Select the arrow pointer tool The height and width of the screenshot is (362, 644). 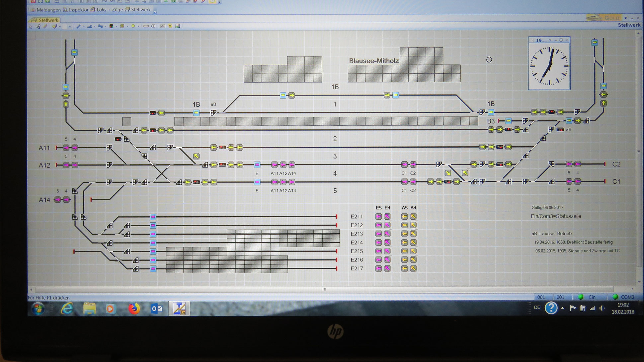tap(31, 27)
